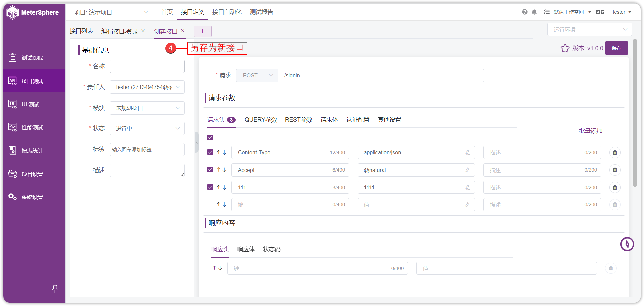The height and width of the screenshot is (306, 644).
Task: Switch to the 响应体 tab
Action: (246, 249)
